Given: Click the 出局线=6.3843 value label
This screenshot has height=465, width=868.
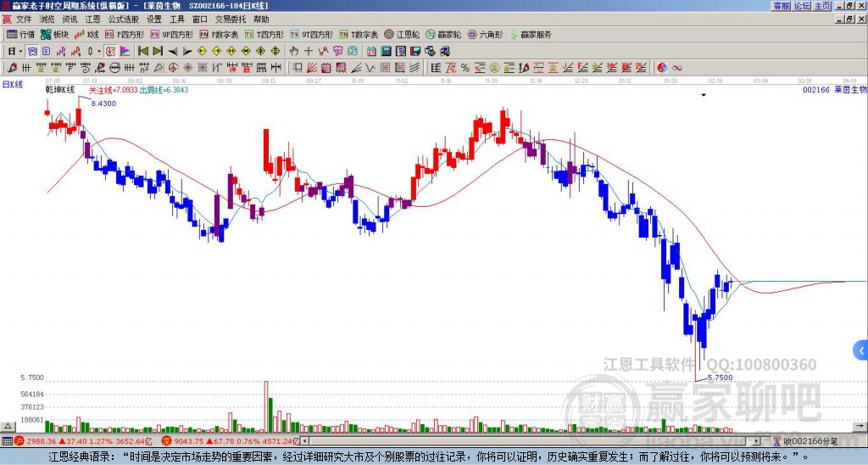Looking at the screenshot, I should (164, 90).
